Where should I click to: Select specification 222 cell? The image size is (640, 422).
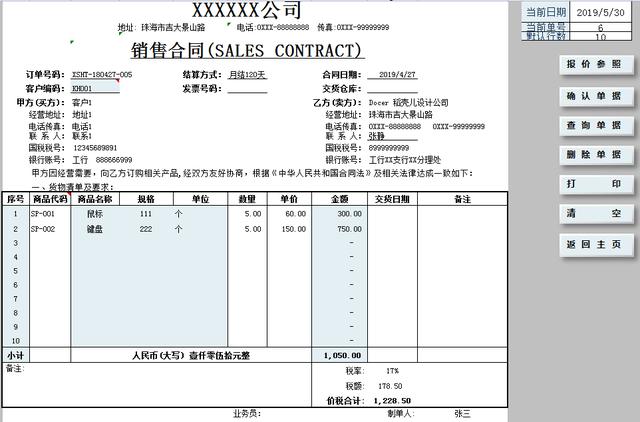pos(146,229)
